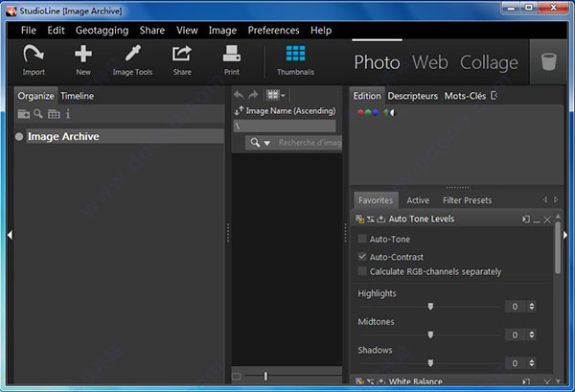Switch to the Mots-Clés tab
The image size is (575, 392).
click(x=465, y=96)
